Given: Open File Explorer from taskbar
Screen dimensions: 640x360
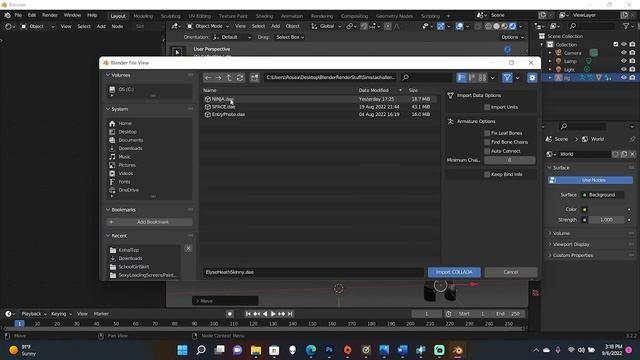Looking at the screenshot, I should [256, 350].
